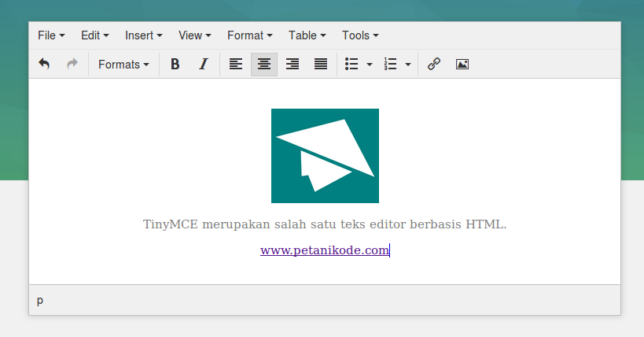Screen dimensions: 644x337
Task: Insert an image
Action: (x=462, y=65)
